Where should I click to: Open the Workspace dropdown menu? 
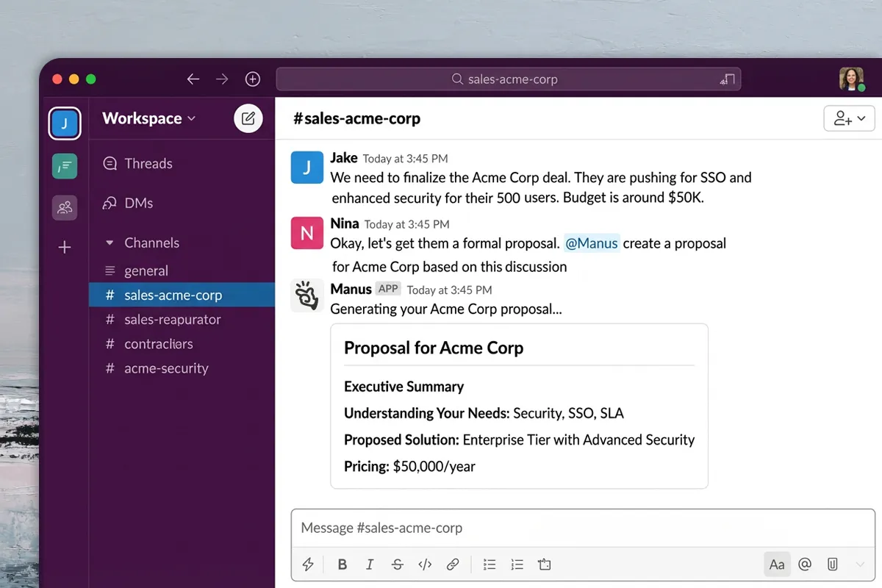pos(149,118)
